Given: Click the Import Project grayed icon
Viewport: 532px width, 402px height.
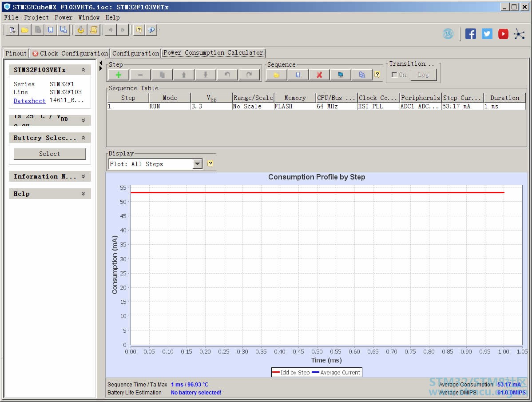Looking at the screenshot, I should coord(38,30).
